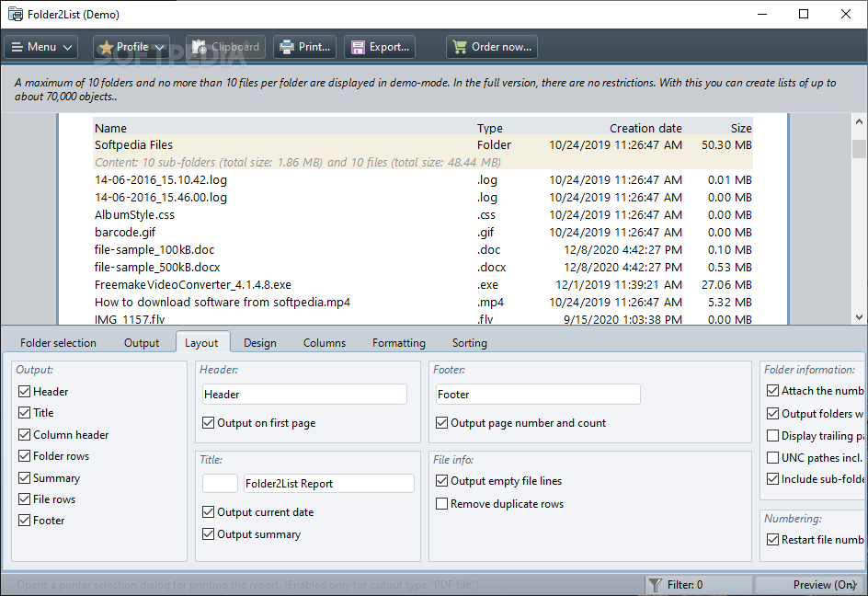Image resolution: width=868 pixels, height=596 pixels.
Task: Click the Creation date column header
Action: pyautogui.click(x=645, y=128)
